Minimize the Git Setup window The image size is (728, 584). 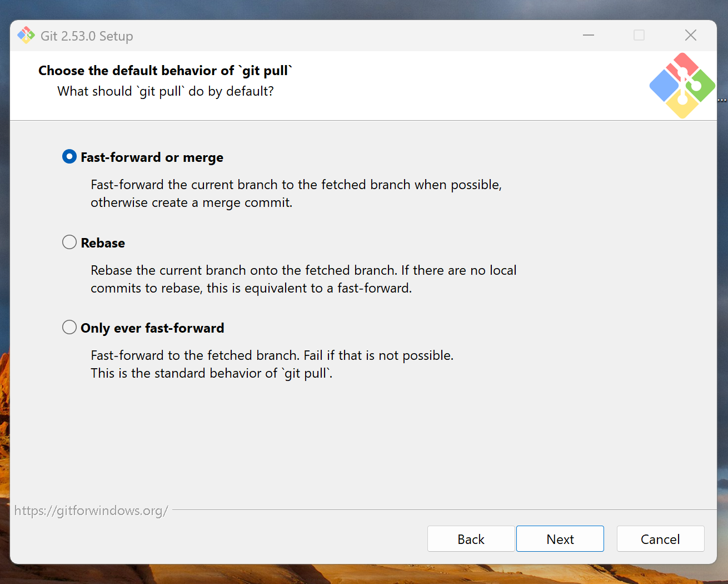(589, 36)
